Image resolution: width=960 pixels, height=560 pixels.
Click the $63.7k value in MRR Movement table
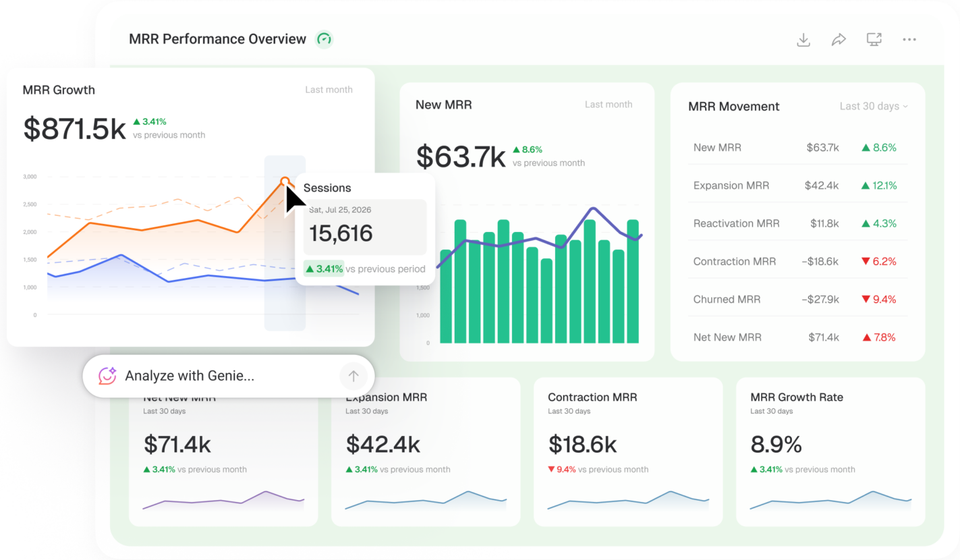click(822, 148)
